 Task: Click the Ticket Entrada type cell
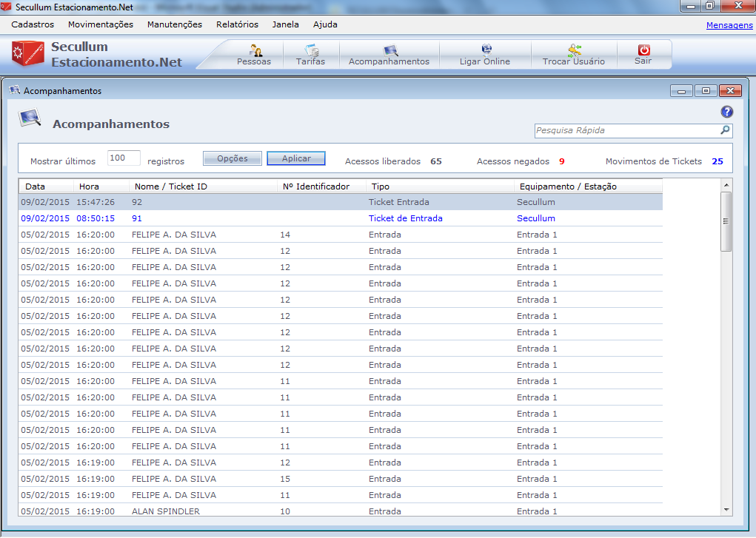[398, 202]
